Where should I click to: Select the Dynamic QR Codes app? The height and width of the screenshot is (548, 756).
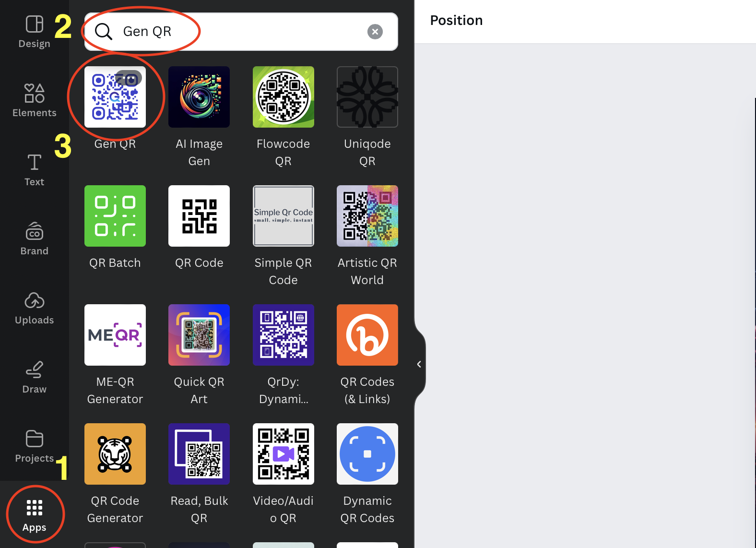[367, 454]
